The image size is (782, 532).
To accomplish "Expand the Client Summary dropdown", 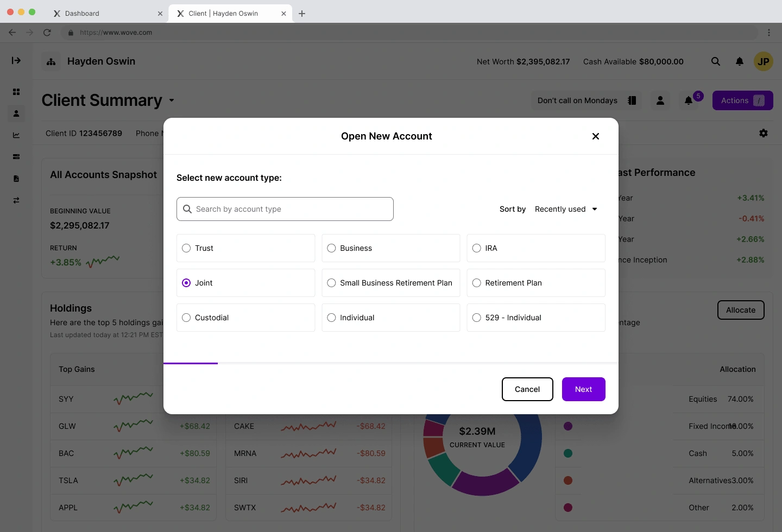I will coord(172,100).
